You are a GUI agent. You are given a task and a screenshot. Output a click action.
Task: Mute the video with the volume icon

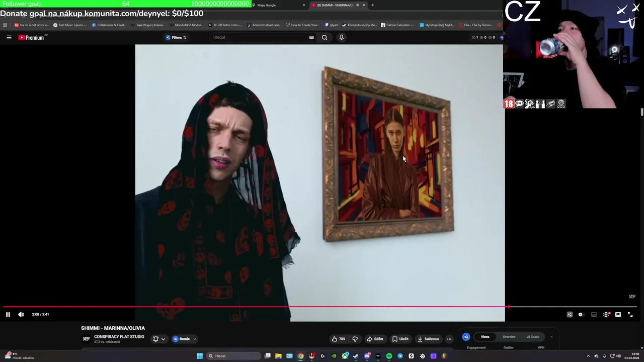pos(21,314)
